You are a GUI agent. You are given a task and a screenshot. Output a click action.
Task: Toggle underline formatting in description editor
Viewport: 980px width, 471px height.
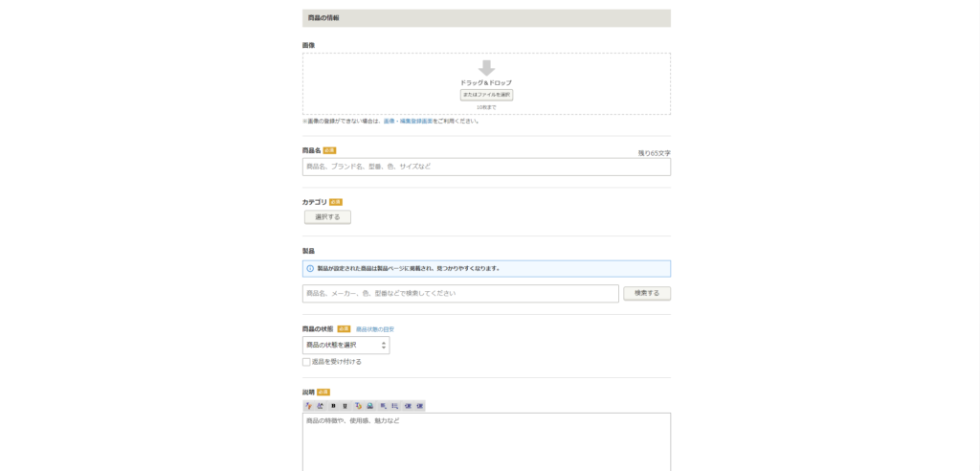pyautogui.click(x=345, y=406)
